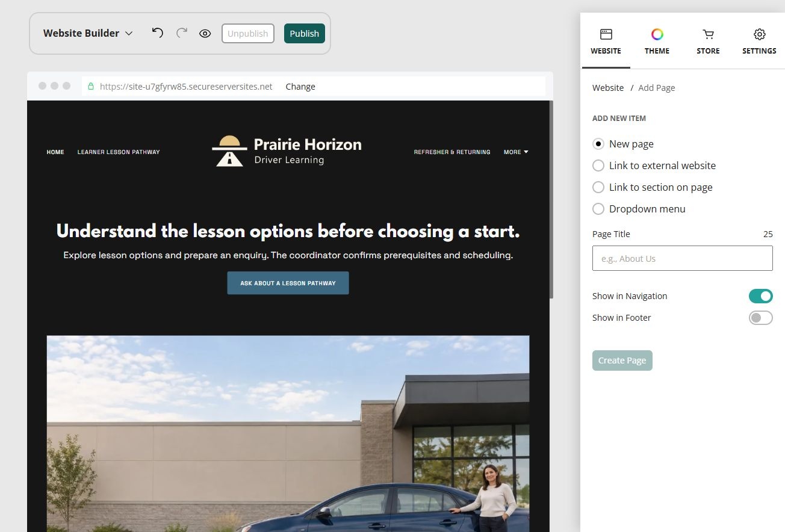This screenshot has height=532, width=785.
Task: Click the Publish button
Action: click(x=305, y=34)
